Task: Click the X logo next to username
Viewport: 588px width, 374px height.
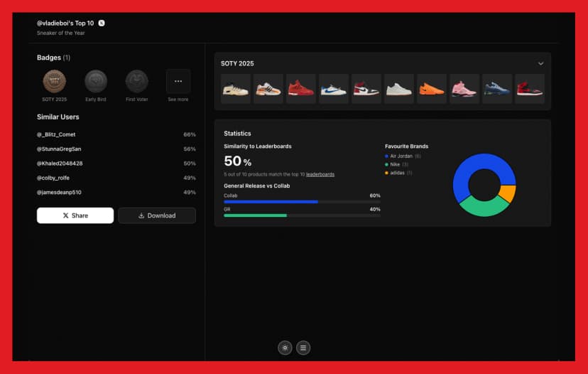Action: 102,23
